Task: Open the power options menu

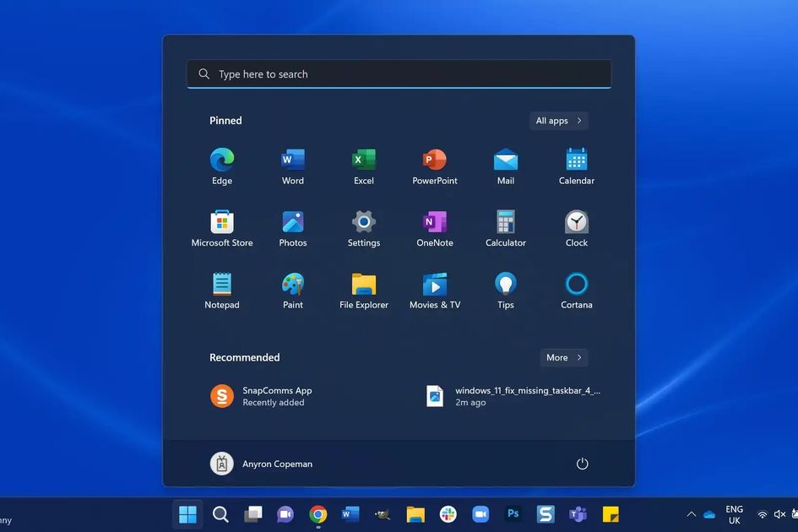Action: pyautogui.click(x=582, y=463)
